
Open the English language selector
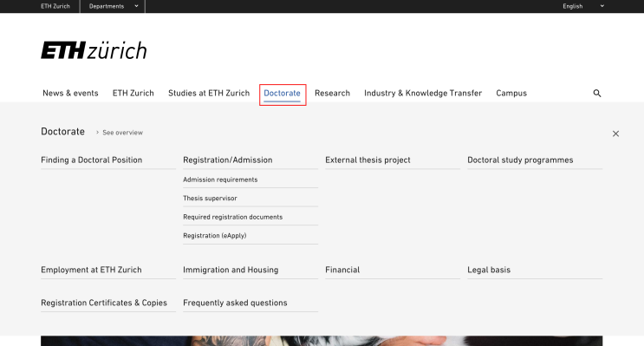point(583,6)
